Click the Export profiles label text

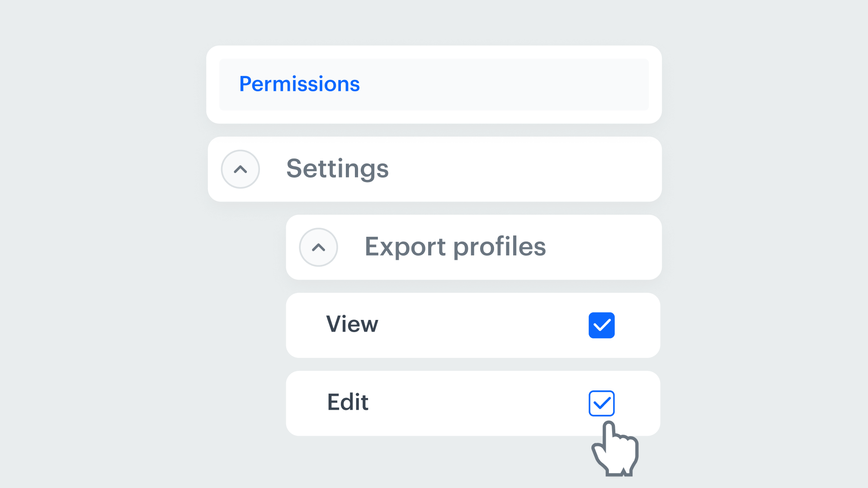[x=455, y=247]
